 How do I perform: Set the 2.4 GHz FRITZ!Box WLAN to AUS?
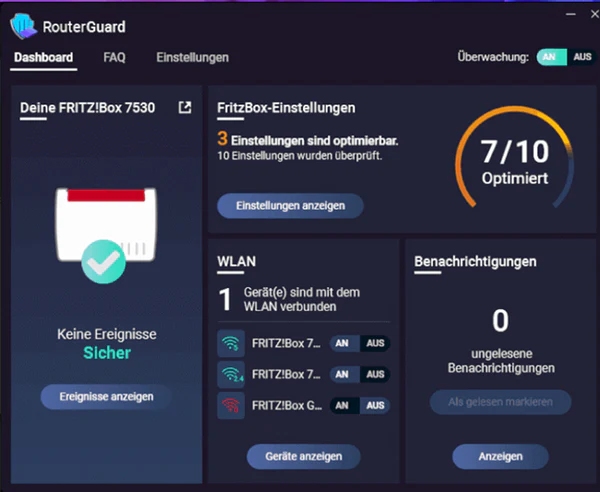[375, 374]
